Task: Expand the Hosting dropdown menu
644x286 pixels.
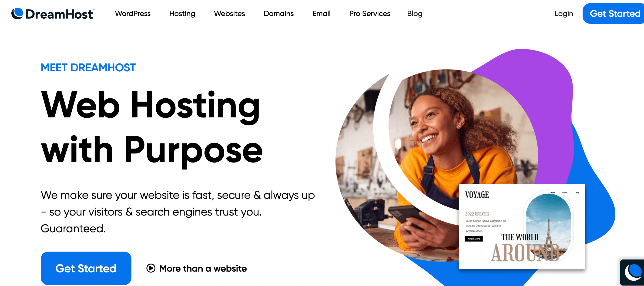Action: [182, 13]
